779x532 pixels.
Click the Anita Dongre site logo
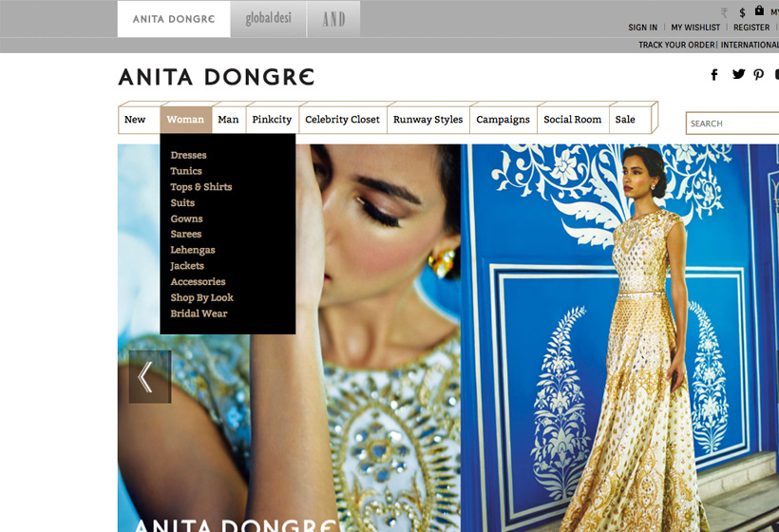pos(216,77)
